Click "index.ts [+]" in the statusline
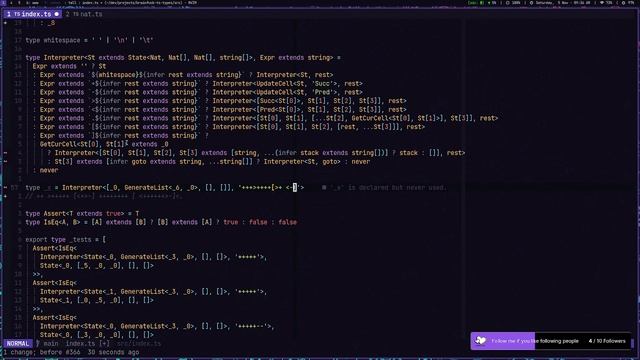Viewport: 640px width, 360px height. 87,344
